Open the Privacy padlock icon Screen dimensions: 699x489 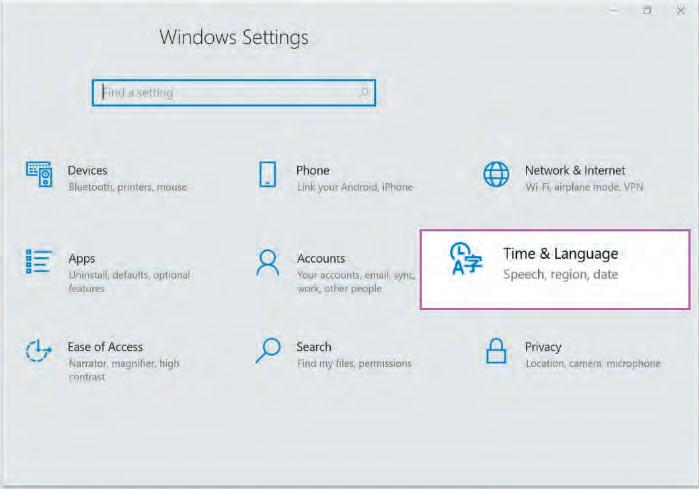click(x=496, y=351)
